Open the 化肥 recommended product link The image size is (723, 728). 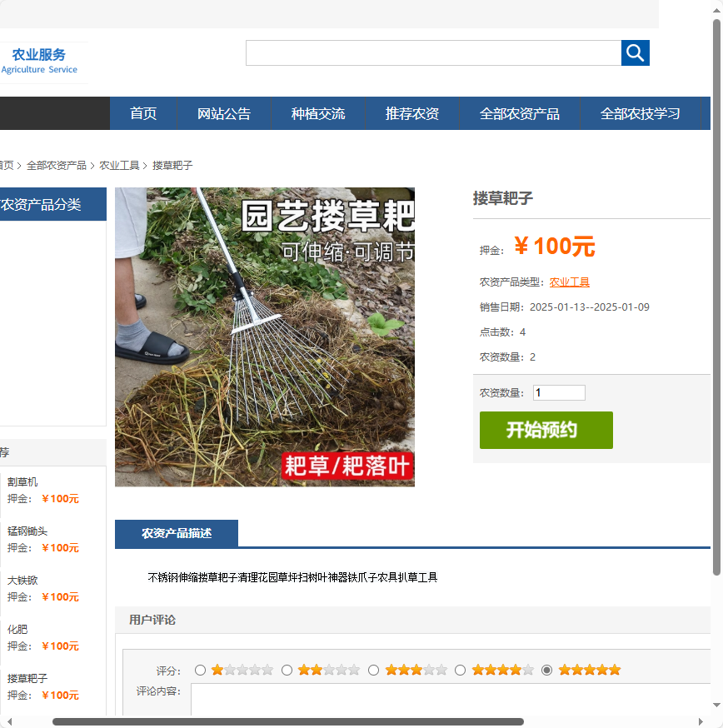click(17, 630)
